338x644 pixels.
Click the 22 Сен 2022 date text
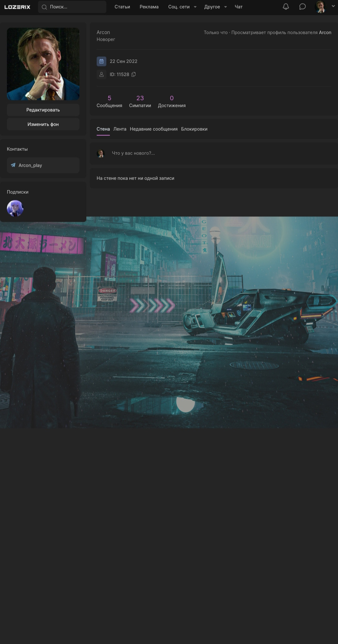[x=124, y=61]
